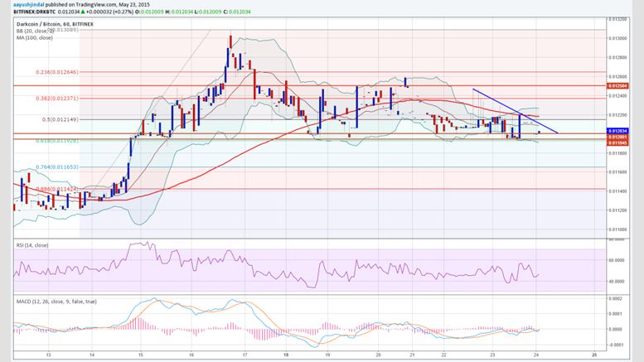Select the blue descending trend line
644x362 pixels.
coord(516,111)
